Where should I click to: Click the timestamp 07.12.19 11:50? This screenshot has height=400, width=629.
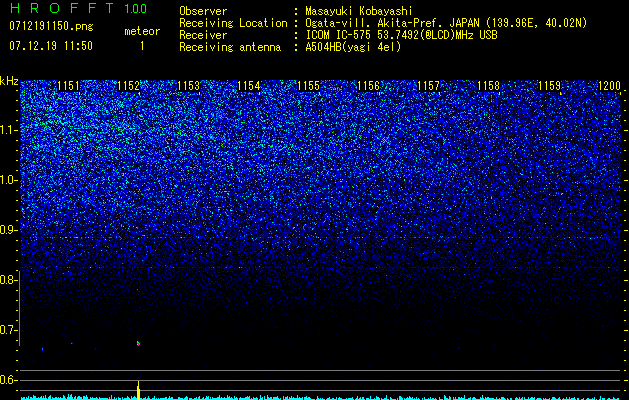(x=51, y=46)
